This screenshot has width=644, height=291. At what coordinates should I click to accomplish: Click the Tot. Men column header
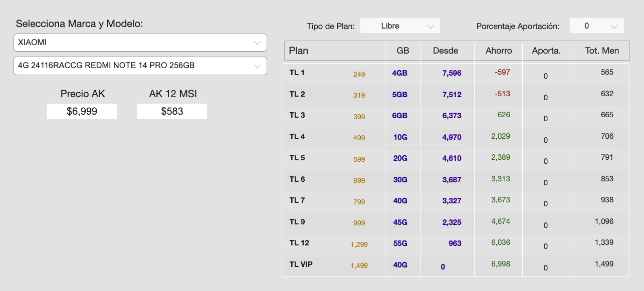pos(601,51)
